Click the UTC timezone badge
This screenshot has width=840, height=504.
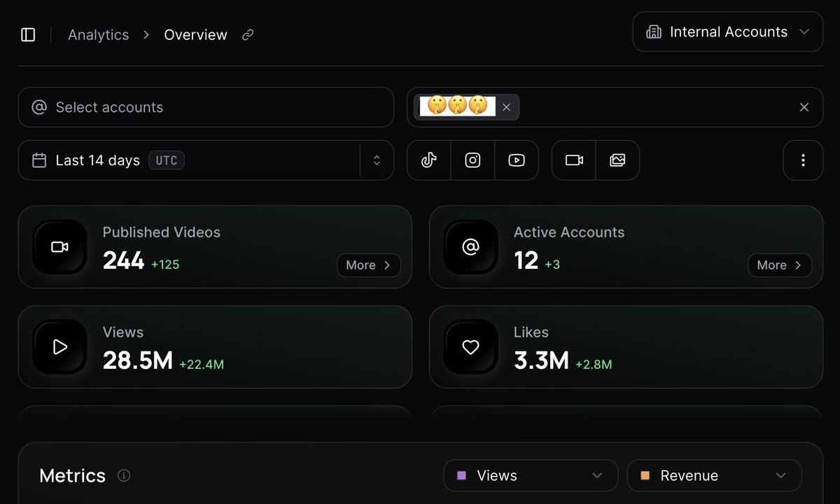(x=167, y=160)
